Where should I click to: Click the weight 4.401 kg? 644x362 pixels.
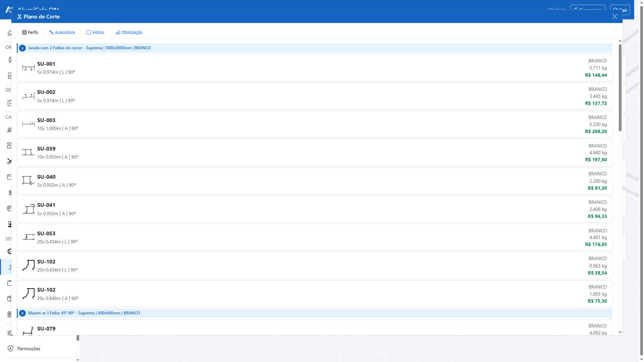tap(598, 238)
